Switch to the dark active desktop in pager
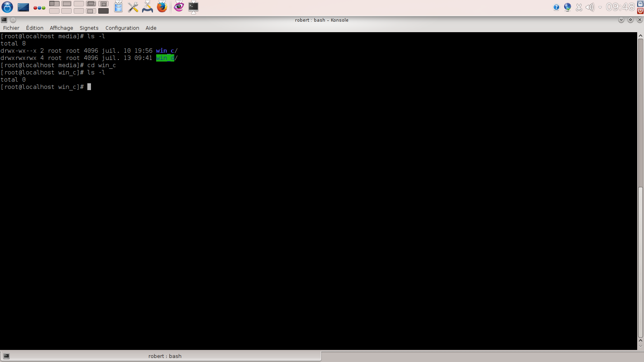 tap(103, 11)
